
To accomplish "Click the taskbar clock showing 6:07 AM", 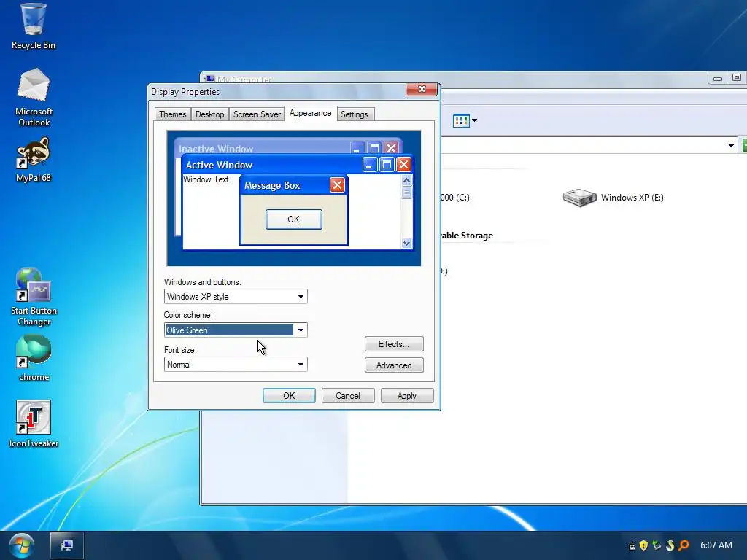I will [716, 545].
